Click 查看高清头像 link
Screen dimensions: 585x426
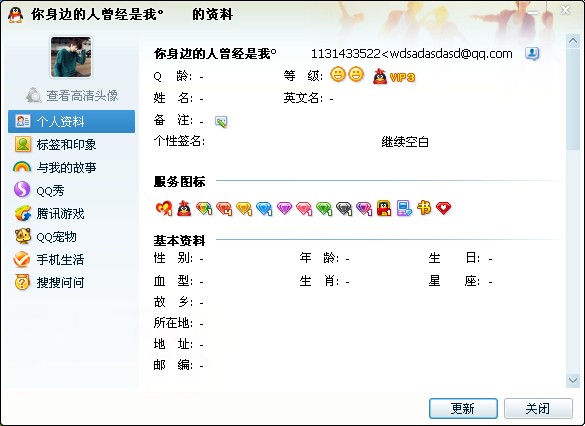72,95
